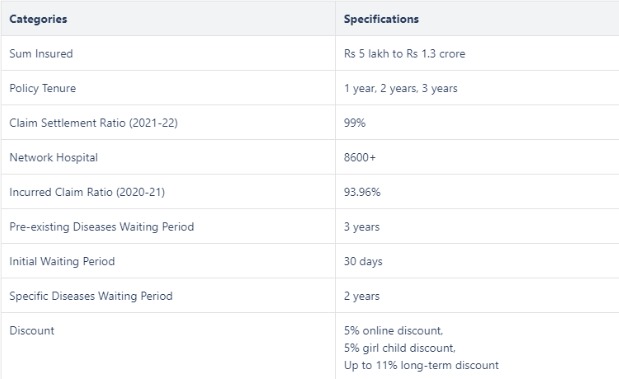
Task: Click the 30 days value
Action: pyautogui.click(x=363, y=261)
